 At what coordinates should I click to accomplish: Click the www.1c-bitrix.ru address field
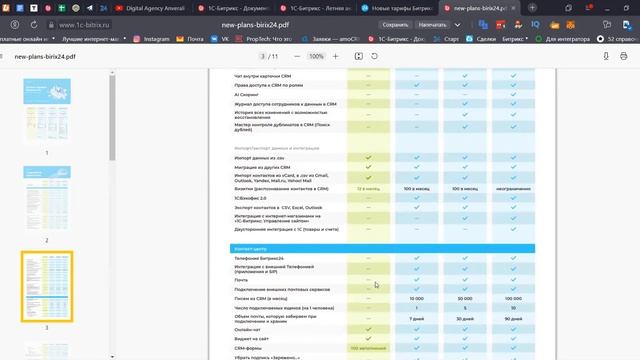[x=84, y=25]
